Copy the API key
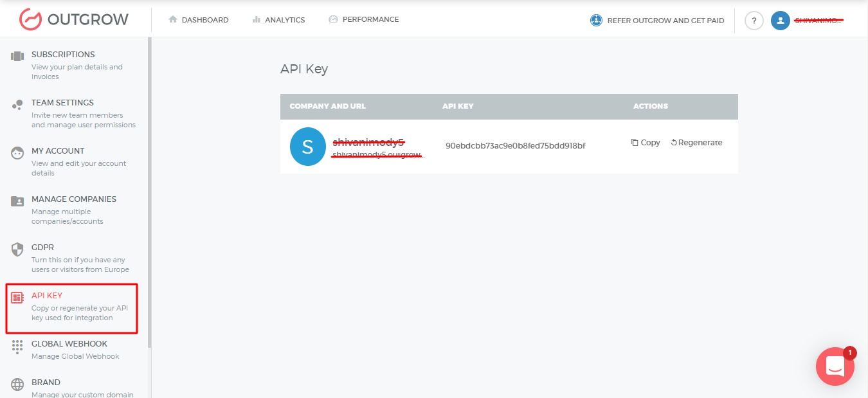The image size is (868, 398). (646, 143)
